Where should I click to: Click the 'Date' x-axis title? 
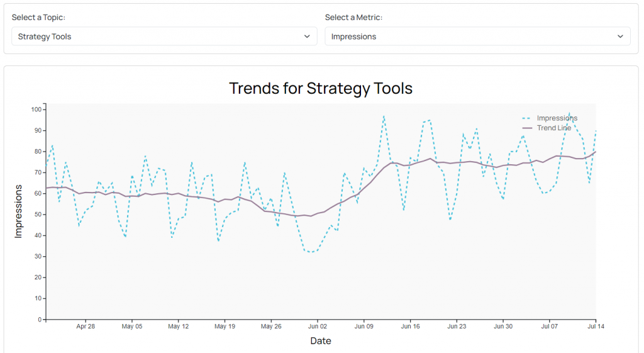321,341
